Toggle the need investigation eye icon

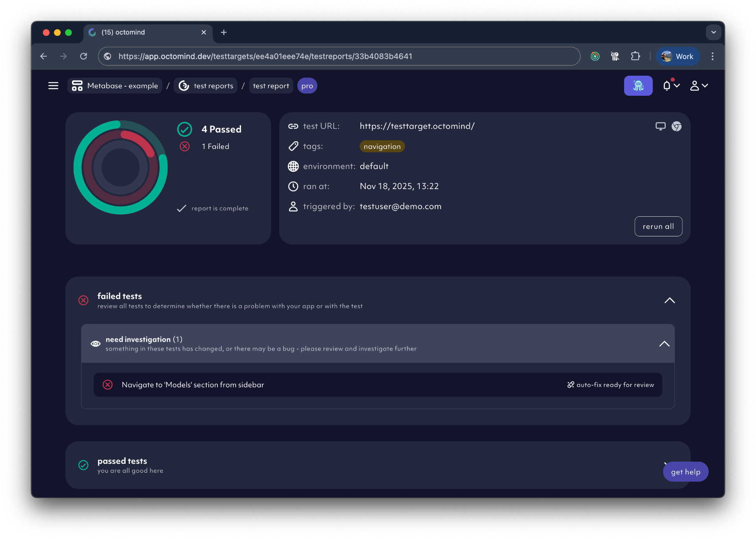95,344
